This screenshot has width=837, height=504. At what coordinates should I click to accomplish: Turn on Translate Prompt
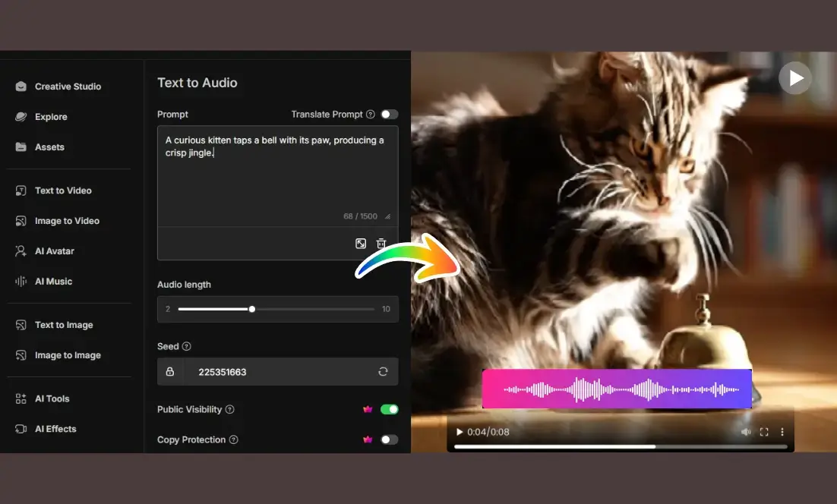(390, 114)
